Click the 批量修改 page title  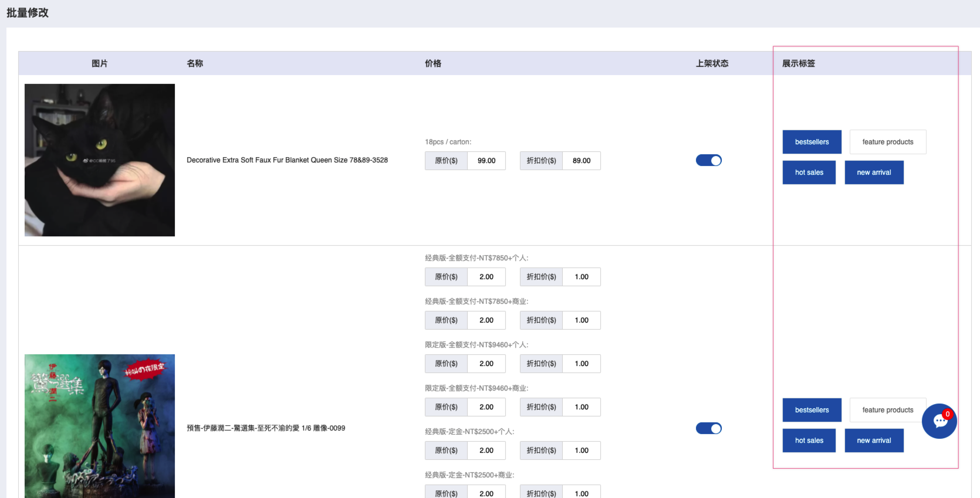pos(27,13)
